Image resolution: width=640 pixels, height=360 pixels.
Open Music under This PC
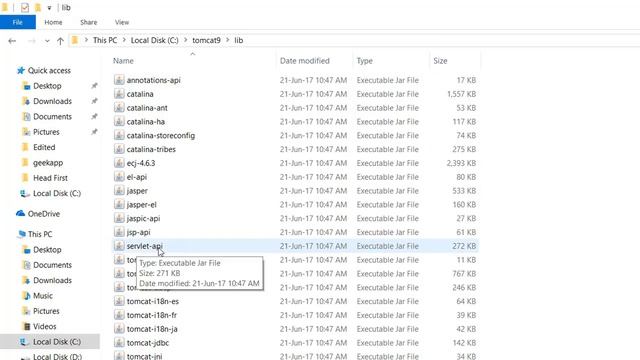tap(43, 296)
